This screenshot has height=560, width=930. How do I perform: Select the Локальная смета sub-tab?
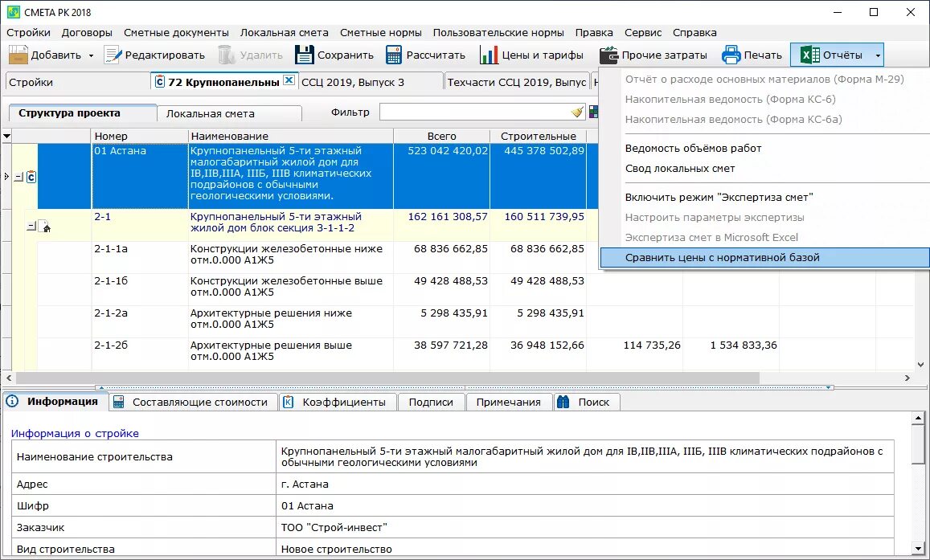[229, 113]
